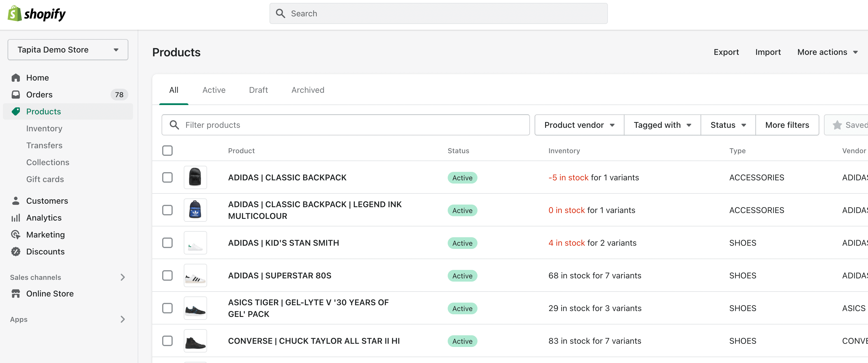Click the Online Store shop icon

click(15, 294)
